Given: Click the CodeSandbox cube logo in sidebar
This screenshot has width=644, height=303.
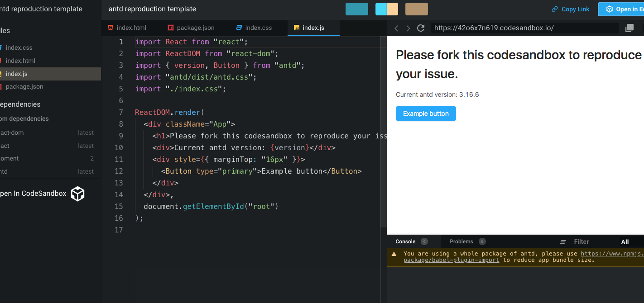Looking at the screenshot, I should point(77,194).
